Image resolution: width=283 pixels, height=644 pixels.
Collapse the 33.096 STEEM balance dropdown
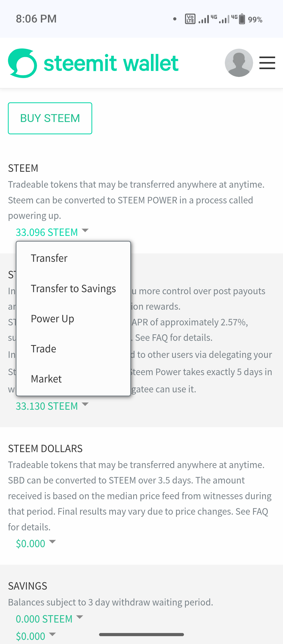[52, 232]
